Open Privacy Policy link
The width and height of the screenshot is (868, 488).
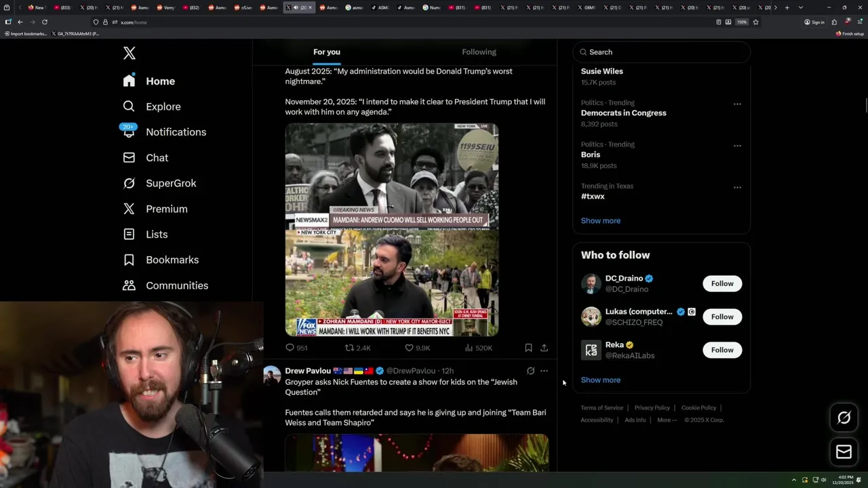click(x=652, y=407)
